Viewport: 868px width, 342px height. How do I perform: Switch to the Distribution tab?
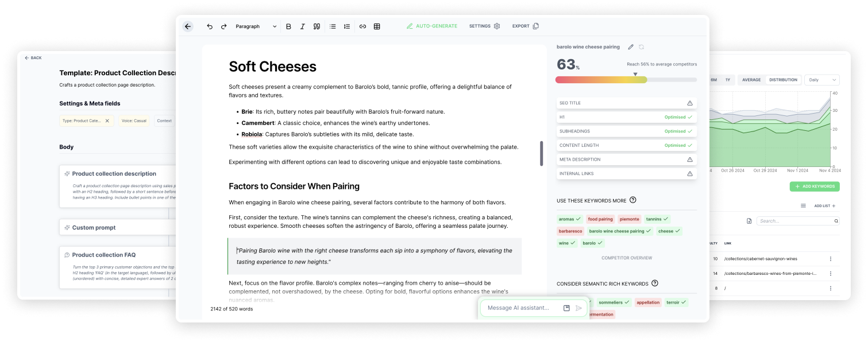(x=783, y=80)
